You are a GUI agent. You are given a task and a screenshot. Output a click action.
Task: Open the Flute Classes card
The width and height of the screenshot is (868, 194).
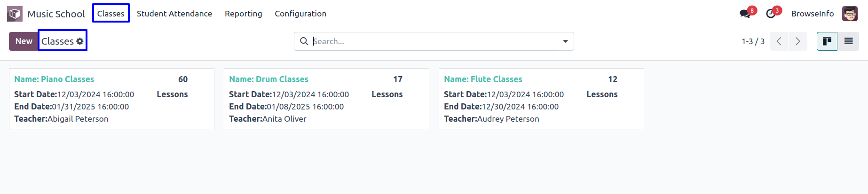pyautogui.click(x=541, y=99)
